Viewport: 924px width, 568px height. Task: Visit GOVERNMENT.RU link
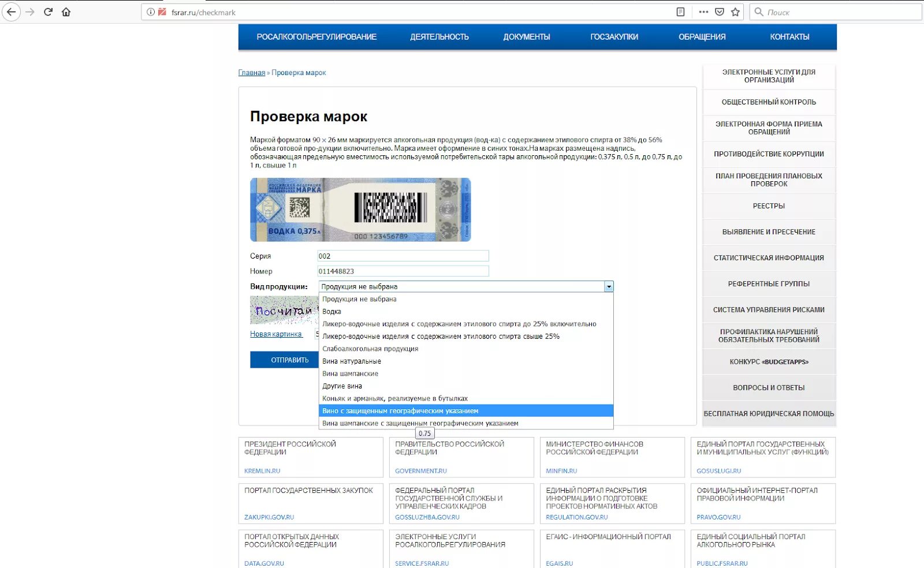point(421,471)
